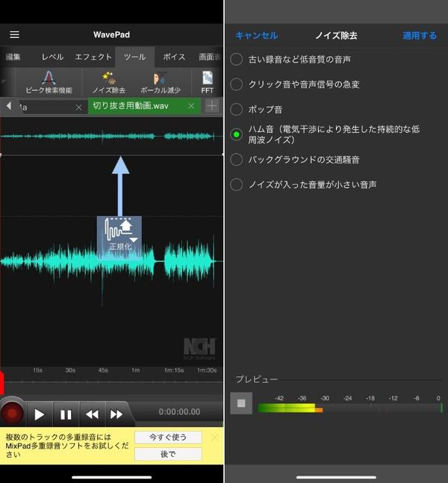Image resolution: width=448 pixels, height=483 pixels.
Task: Switch to the ボイス tab
Action: point(174,57)
